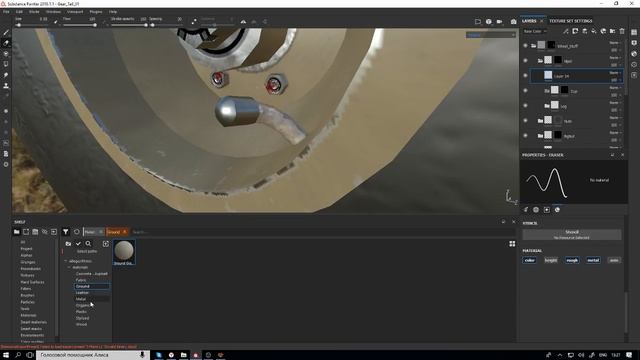Collapse the Wheel_stuff folder icon
The width and height of the screenshot is (640, 360).
coord(533,46)
